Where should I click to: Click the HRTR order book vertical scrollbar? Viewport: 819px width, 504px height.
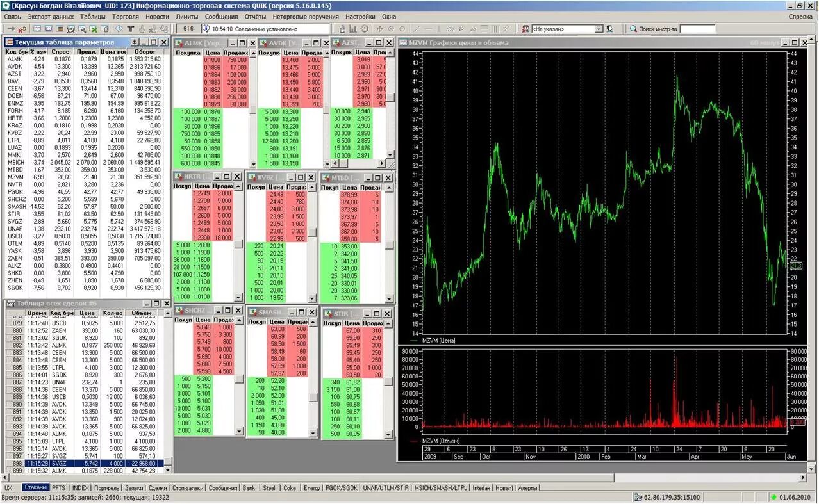(238, 242)
